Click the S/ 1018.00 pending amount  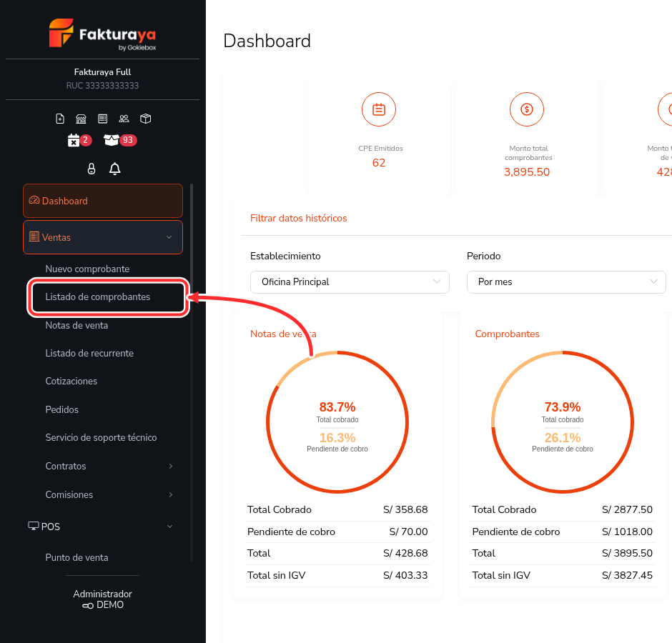pyautogui.click(x=627, y=532)
